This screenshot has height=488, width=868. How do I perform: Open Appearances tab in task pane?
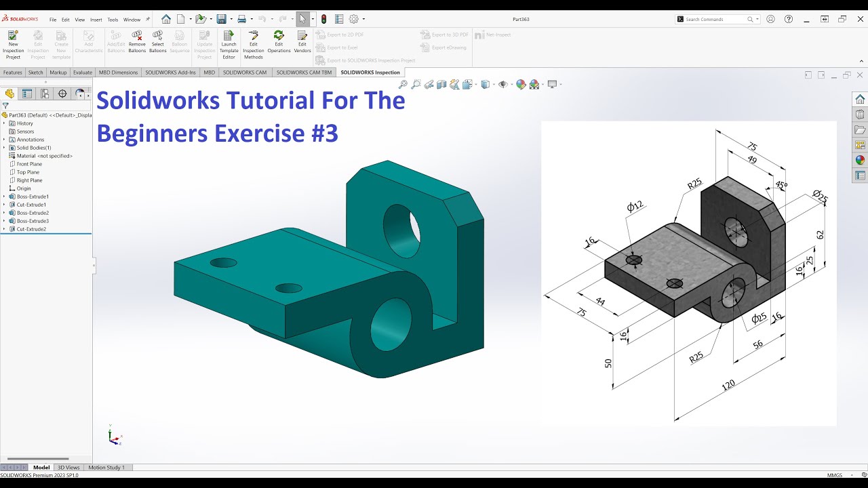point(860,160)
